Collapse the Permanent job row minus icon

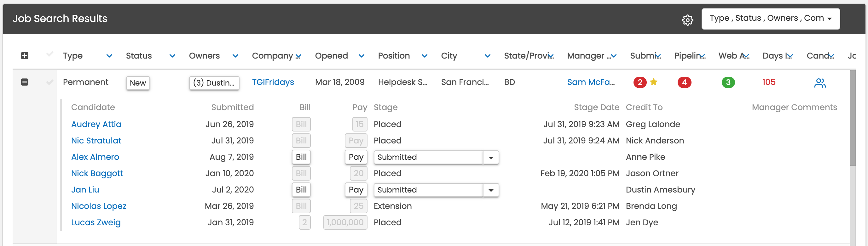(25, 82)
